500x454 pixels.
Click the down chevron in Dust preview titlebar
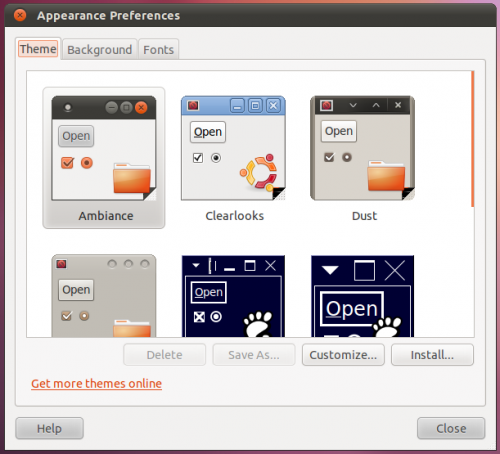coord(353,105)
